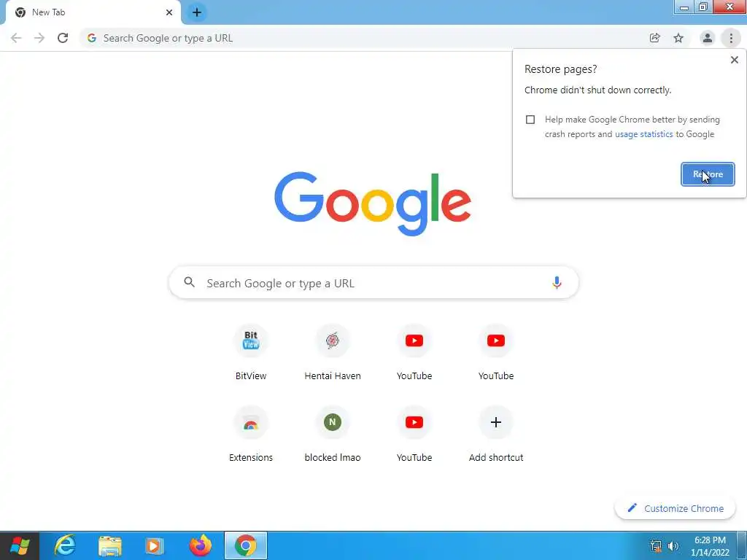Image resolution: width=747 pixels, height=560 pixels.
Task: Open Windows Media Player from taskbar
Action: pyautogui.click(x=154, y=545)
